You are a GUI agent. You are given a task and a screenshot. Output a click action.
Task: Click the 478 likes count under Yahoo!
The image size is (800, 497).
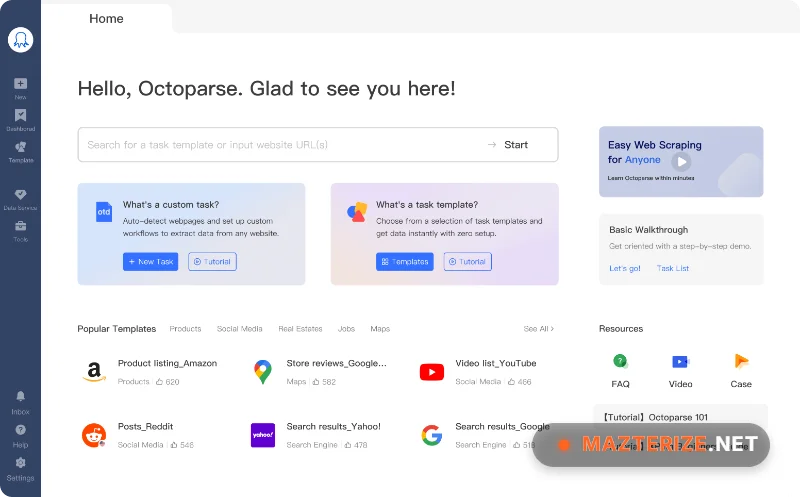pyautogui.click(x=356, y=445)
